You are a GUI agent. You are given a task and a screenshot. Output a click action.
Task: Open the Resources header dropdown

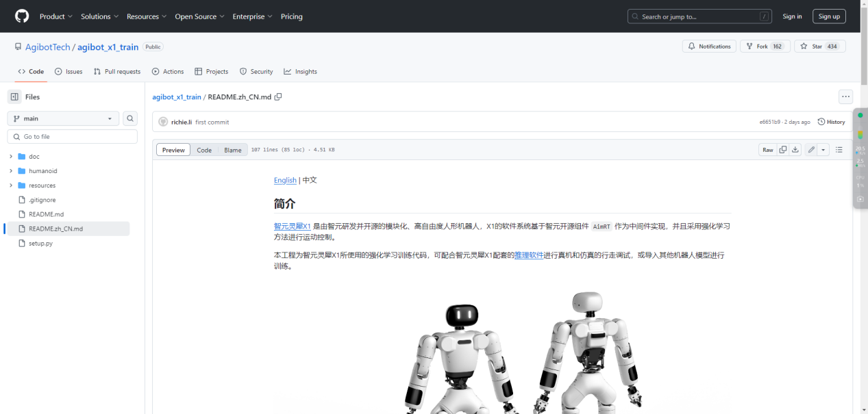pos(147,16)
